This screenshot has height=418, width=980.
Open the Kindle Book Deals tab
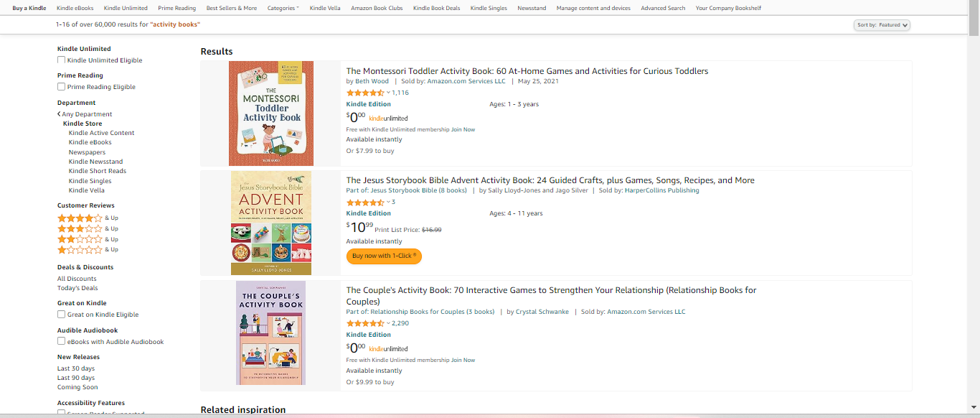tap(436, 8)
